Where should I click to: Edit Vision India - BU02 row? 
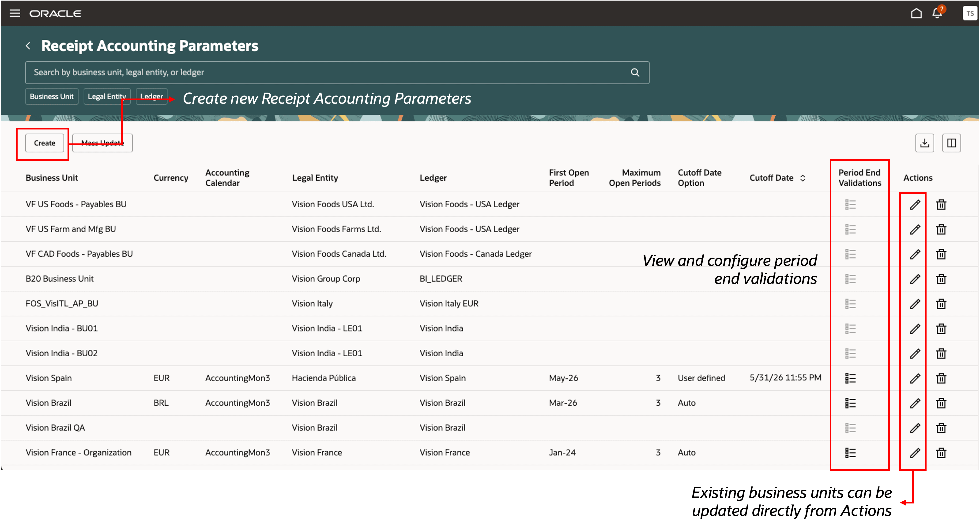click(x=915, y=353)
